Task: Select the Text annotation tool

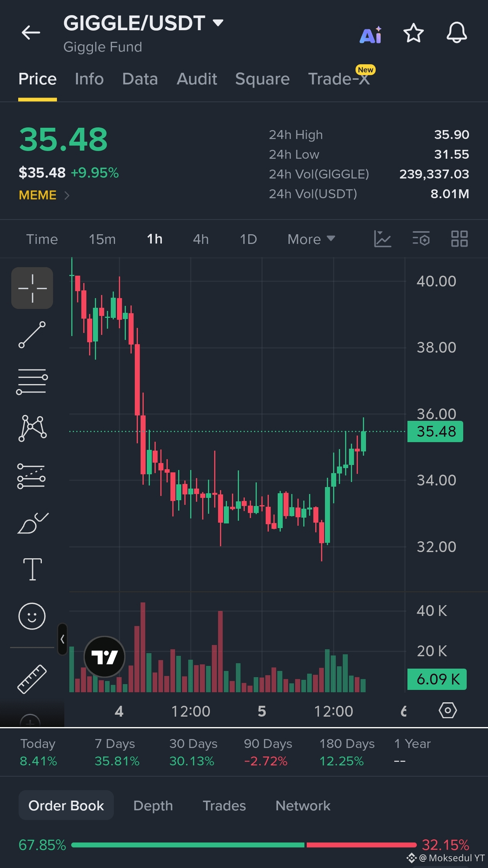Action: tap(33, 569)
